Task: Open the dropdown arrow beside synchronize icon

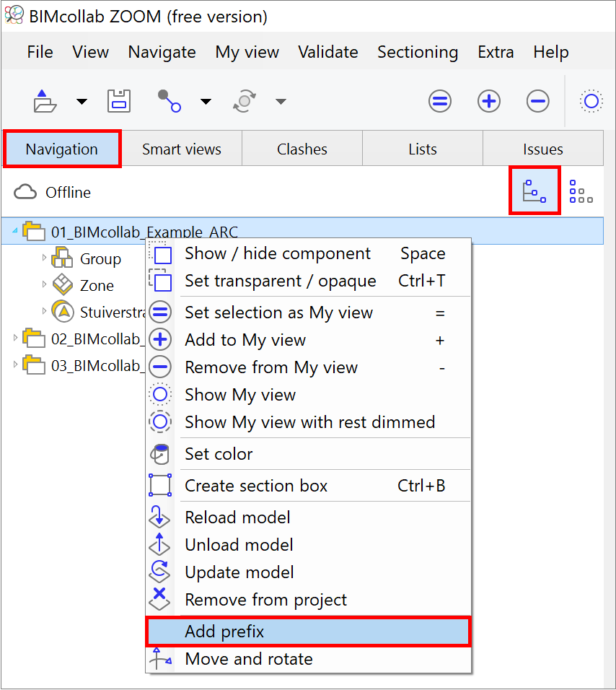Action: [281, 102]
